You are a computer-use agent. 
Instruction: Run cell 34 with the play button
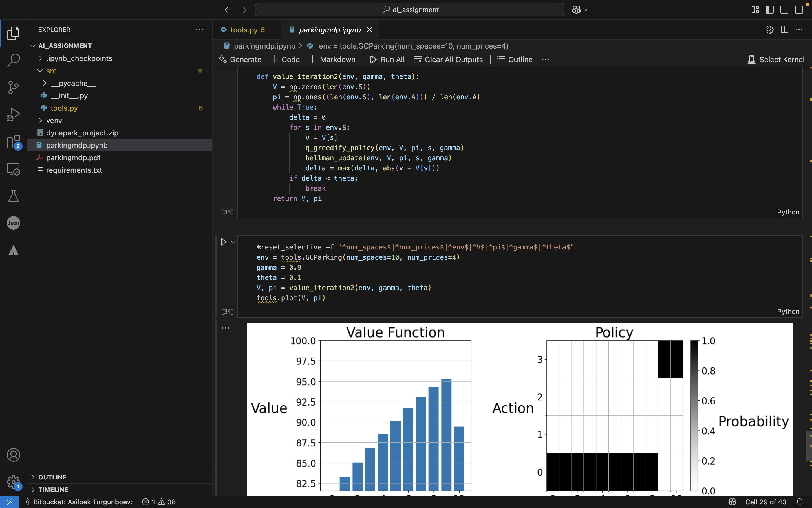224,242
